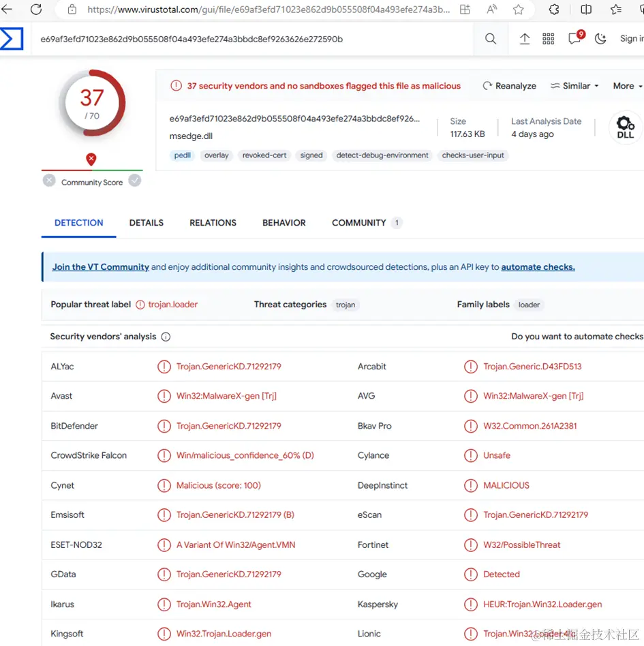
Task: Click the red alert icon beside malicious banner
Action: click(x=176, y=86)
